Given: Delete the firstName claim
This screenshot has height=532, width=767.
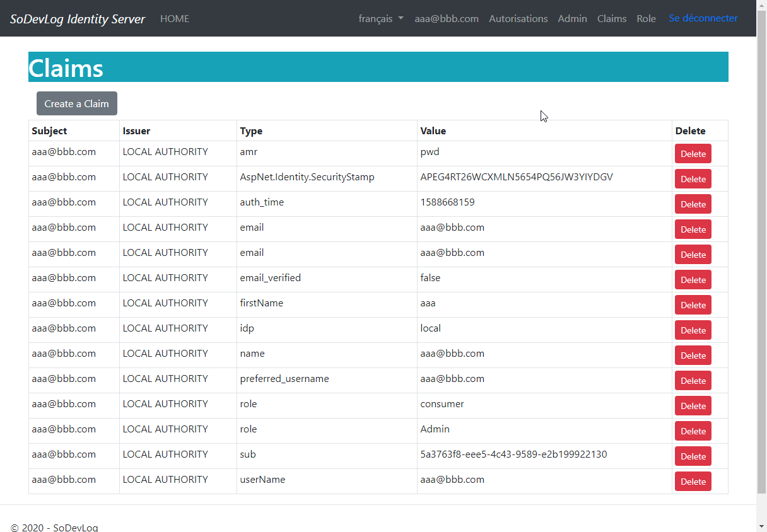Looking at the screenshot, I should coord(693,304).
